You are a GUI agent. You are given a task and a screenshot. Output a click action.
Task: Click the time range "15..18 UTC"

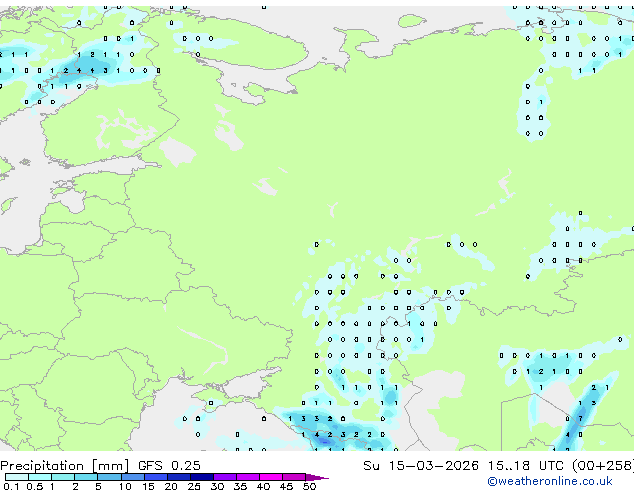(x=526, y=466)
